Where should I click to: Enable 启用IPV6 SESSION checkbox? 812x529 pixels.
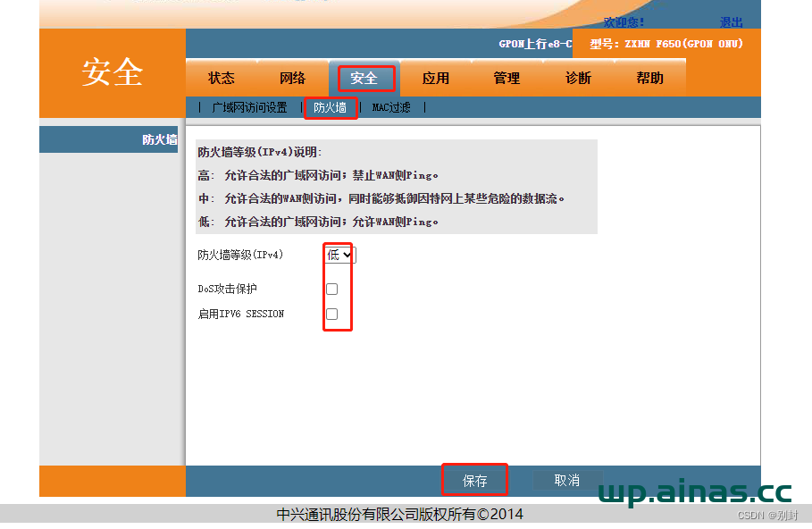coord(331,314)
